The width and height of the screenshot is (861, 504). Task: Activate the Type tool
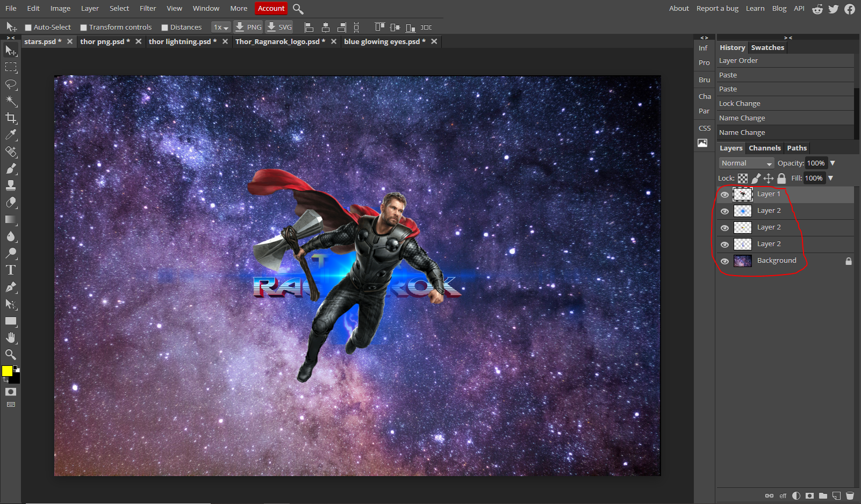tap(11, 270)
